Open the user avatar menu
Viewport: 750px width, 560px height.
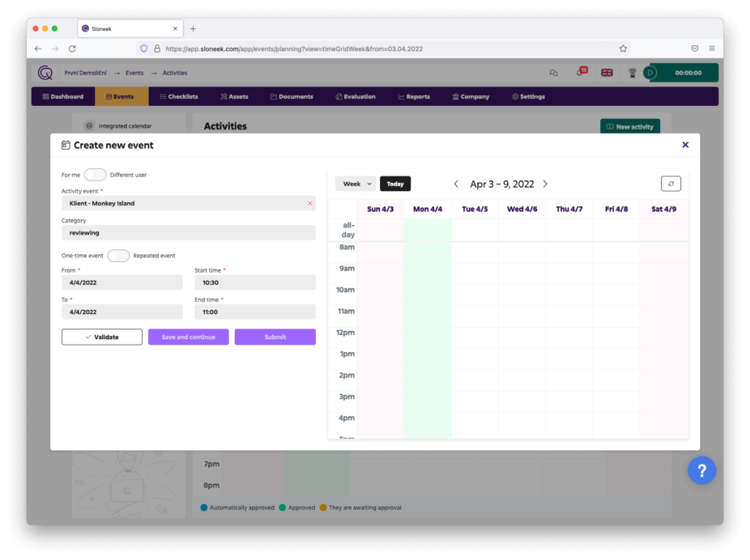tap(633, 73)
